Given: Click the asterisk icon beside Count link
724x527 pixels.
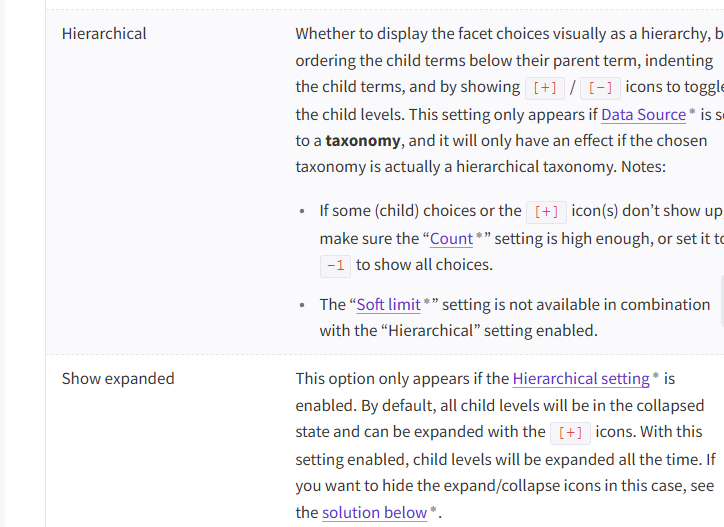Looking at the screenshot, I should pos(479,235).
